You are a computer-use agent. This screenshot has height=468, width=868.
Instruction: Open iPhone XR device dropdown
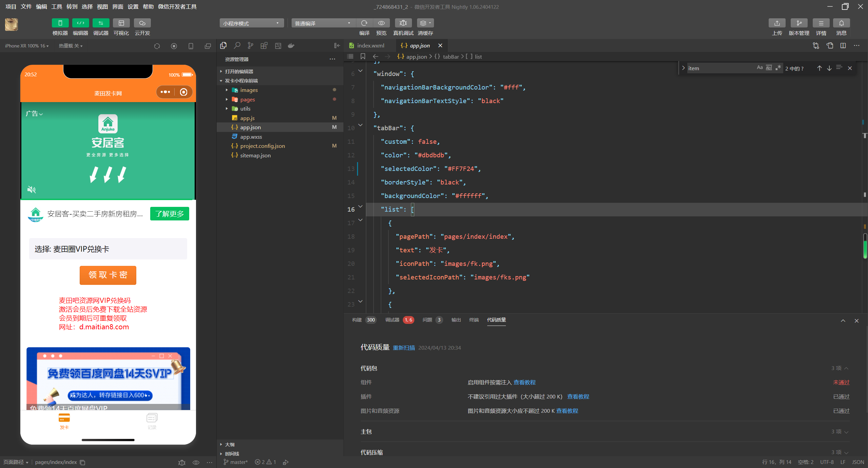click(26, 46)
